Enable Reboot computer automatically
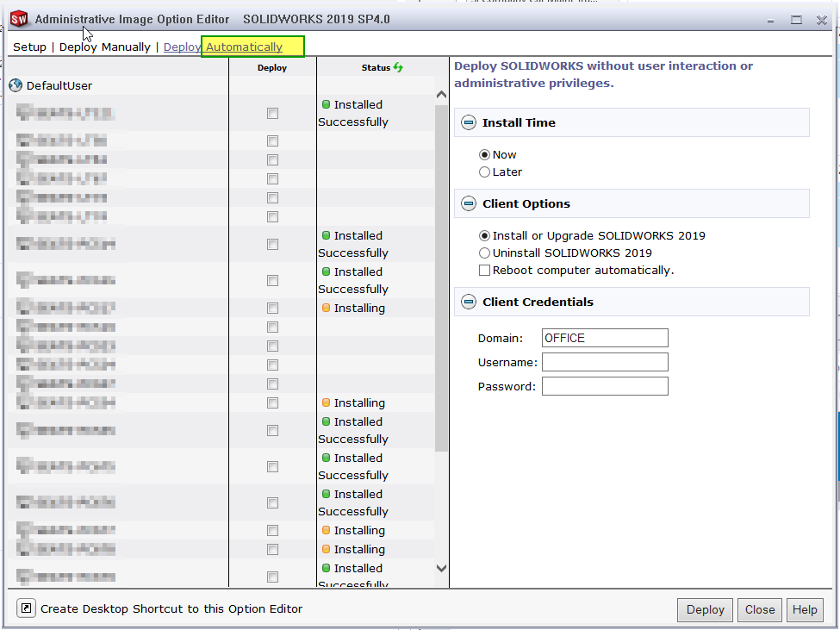This screenshot has height=630, width=840. 484,270
